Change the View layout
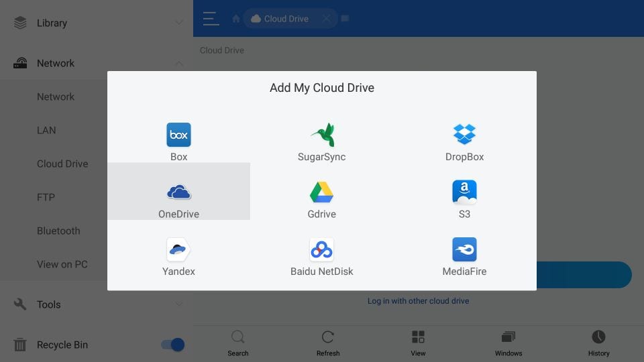Image resolution: width=644 pixels, height=362 pixels. 418,343
